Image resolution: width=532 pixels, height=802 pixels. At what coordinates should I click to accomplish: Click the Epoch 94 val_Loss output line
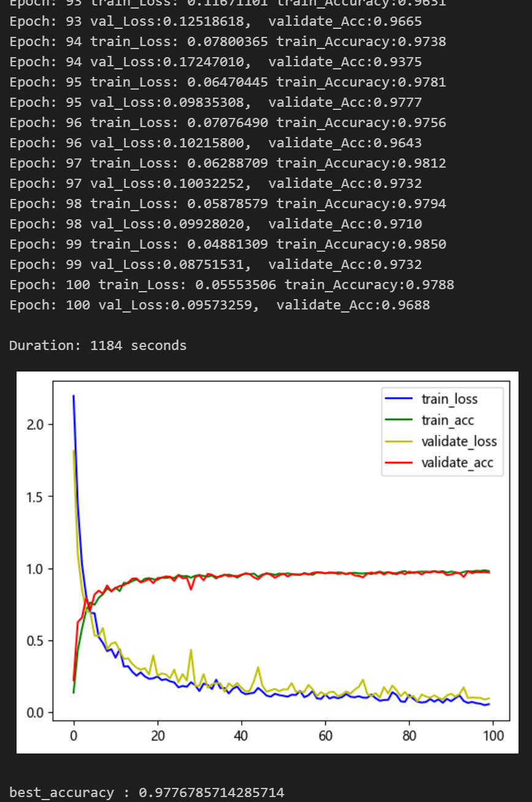point(215,62)
